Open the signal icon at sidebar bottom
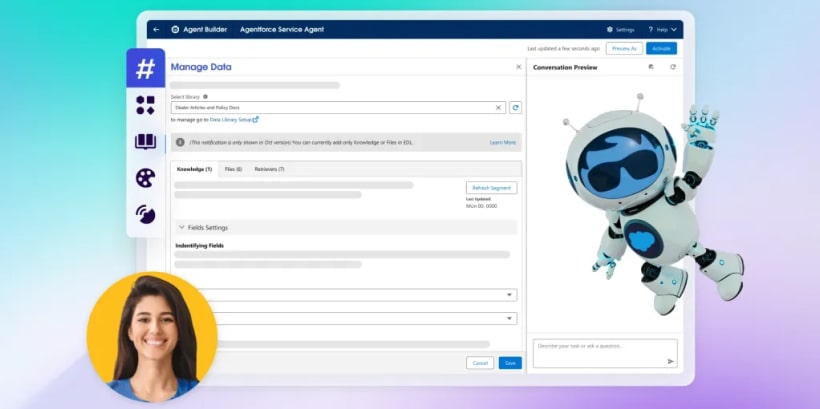 (146, 214)
